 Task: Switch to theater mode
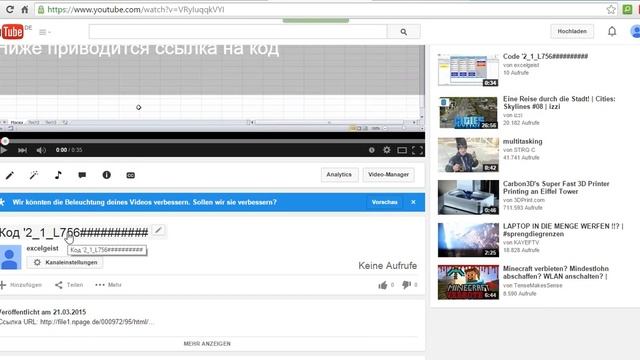click(402, 150)
